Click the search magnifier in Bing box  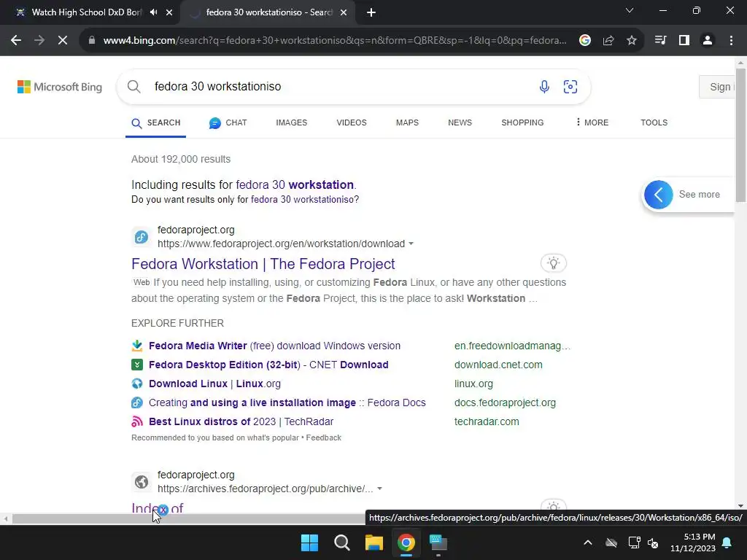point(134,87)
